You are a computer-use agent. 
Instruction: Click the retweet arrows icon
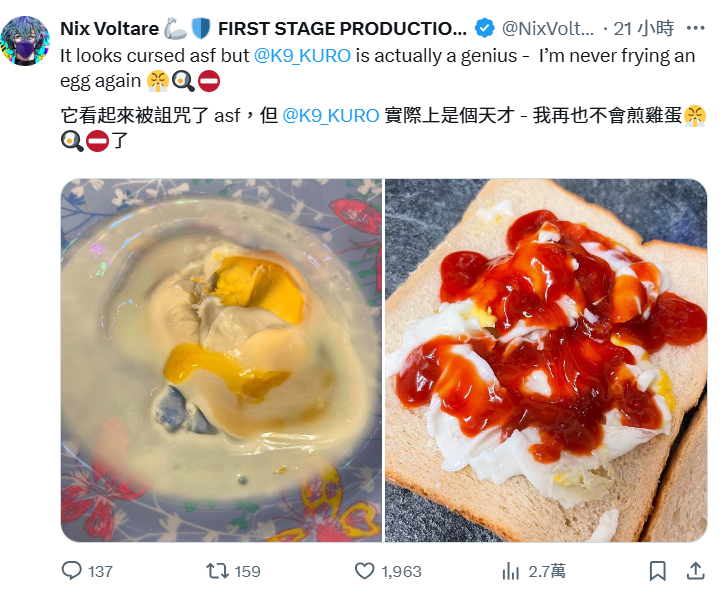217,571
